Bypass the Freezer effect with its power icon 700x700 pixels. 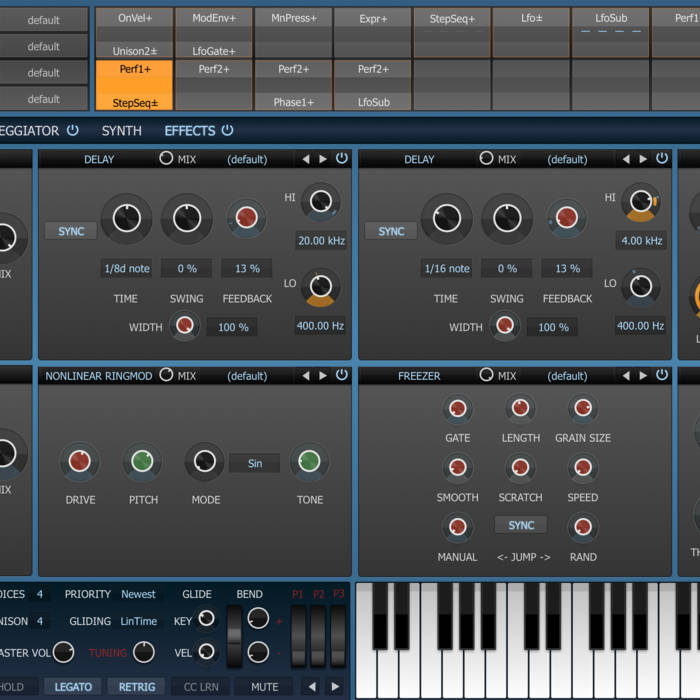[662, 376]
